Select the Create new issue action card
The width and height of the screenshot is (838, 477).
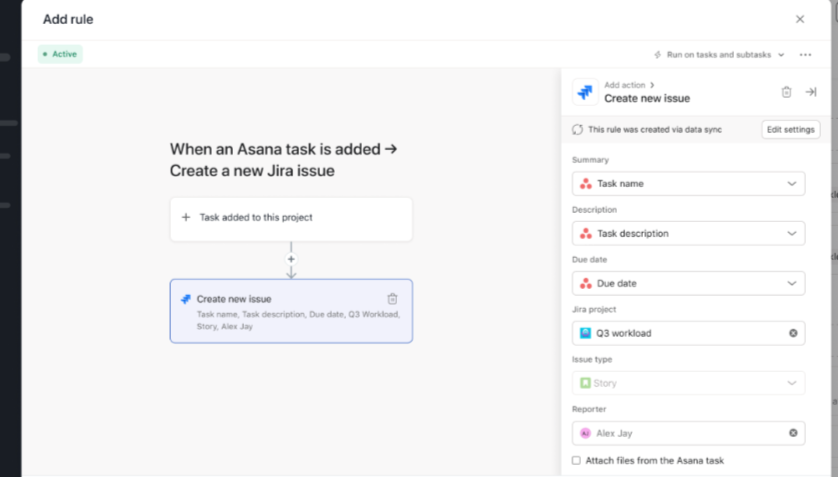(x=280, y=310)
